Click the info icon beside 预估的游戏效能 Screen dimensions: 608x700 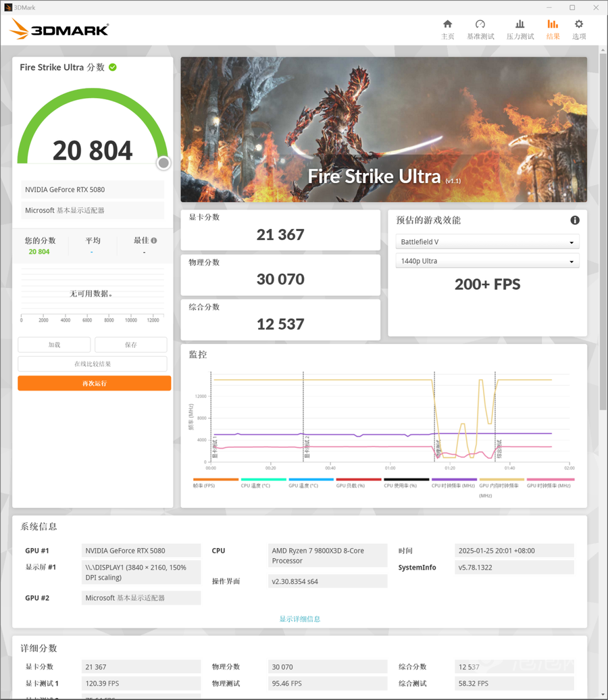pos(575,220)
